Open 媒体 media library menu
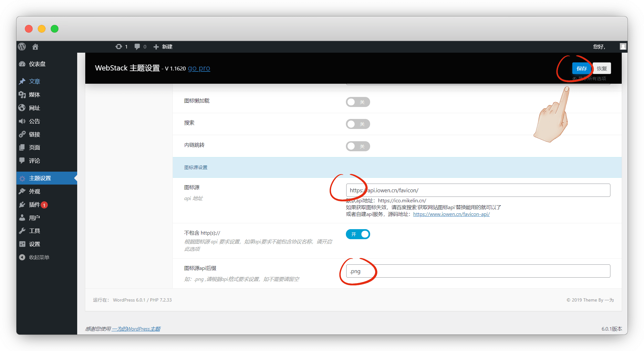 point(34,95)
